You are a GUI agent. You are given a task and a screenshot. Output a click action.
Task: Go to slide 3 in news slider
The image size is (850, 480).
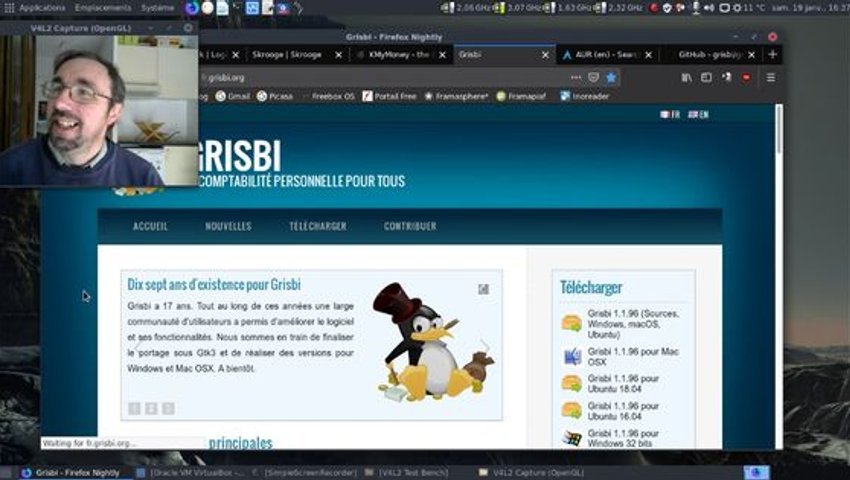tap(168, 408)
